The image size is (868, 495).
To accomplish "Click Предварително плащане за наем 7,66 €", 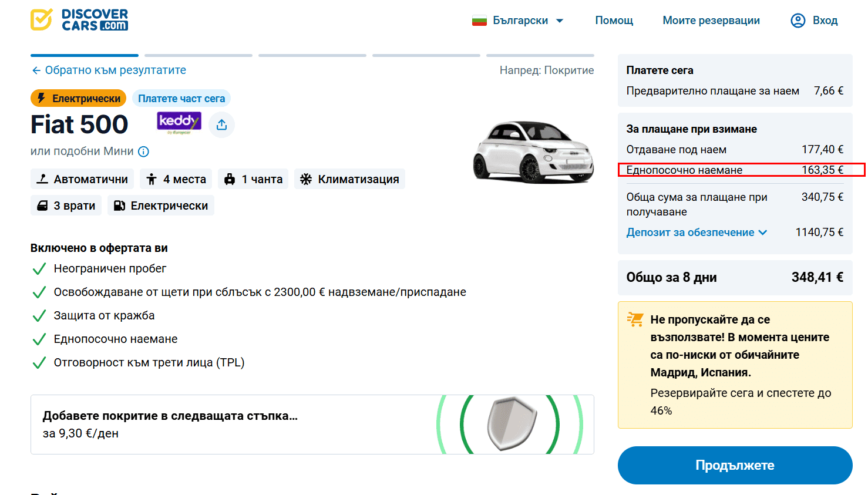I will (x=735, y=90).
